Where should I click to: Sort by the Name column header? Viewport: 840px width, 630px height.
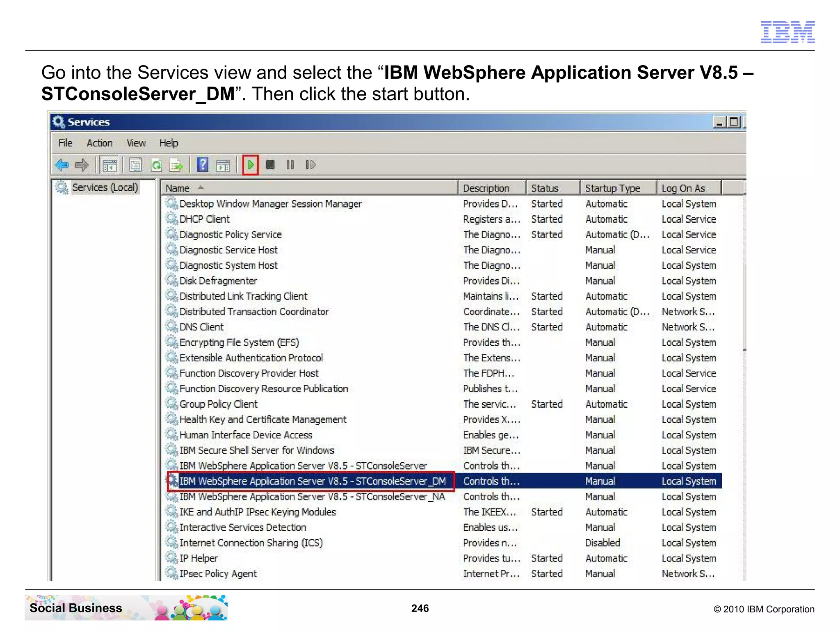(x=309, y=188)
